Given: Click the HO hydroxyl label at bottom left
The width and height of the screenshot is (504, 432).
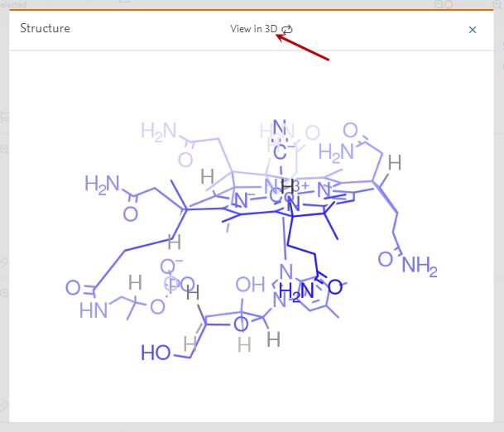Looking at the screenshot, I should tap(156, 352).
